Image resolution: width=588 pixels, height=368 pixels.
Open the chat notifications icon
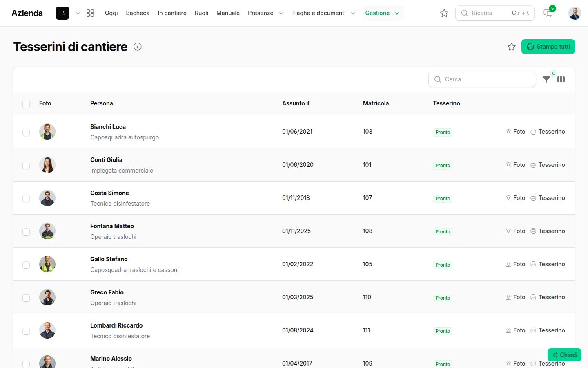548,13
